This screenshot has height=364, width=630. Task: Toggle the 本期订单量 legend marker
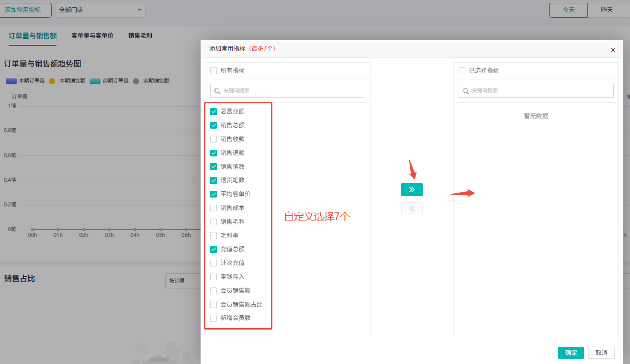[x=11, y=81]
